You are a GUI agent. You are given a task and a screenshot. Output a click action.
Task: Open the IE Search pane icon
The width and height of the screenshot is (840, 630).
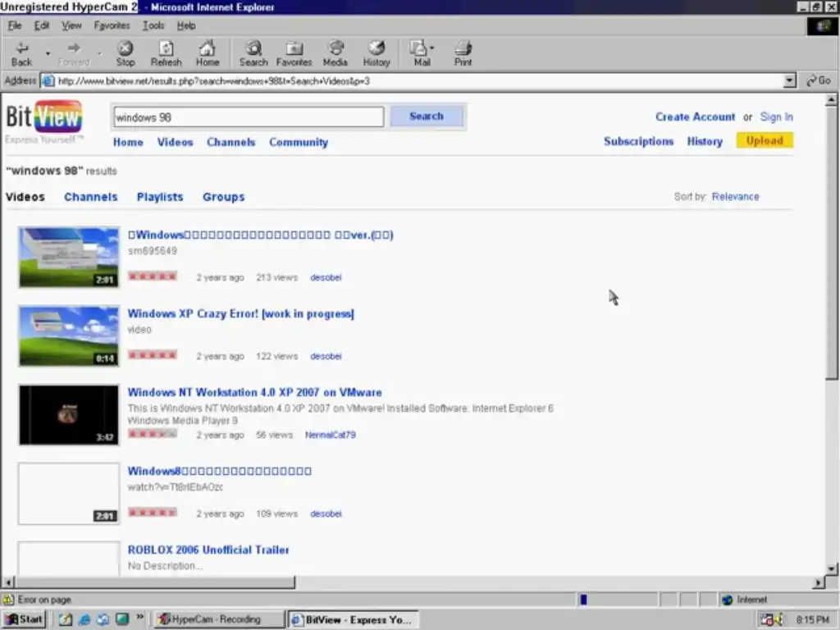(253, 53)
